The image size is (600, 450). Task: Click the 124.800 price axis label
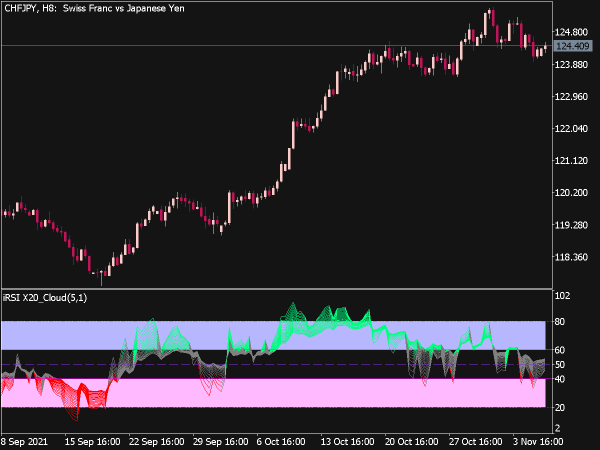(571, 32)
